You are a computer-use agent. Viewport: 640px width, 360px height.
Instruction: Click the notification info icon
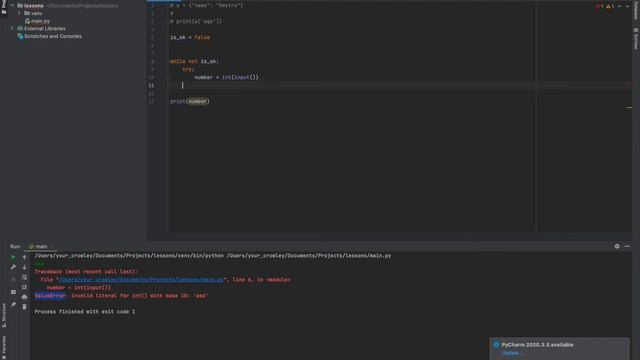pyautogui.click(x=496, y=344)
